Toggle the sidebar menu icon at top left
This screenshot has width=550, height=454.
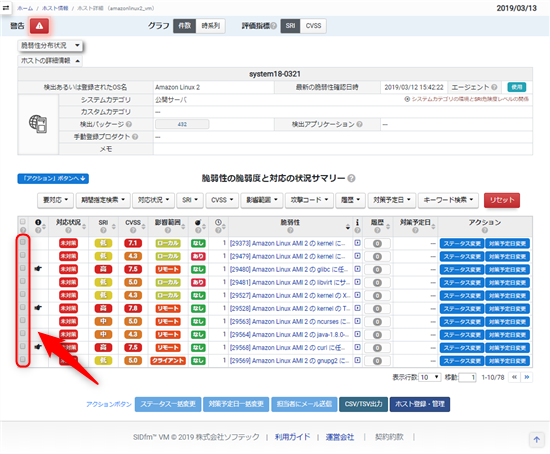tap(6, 8)
